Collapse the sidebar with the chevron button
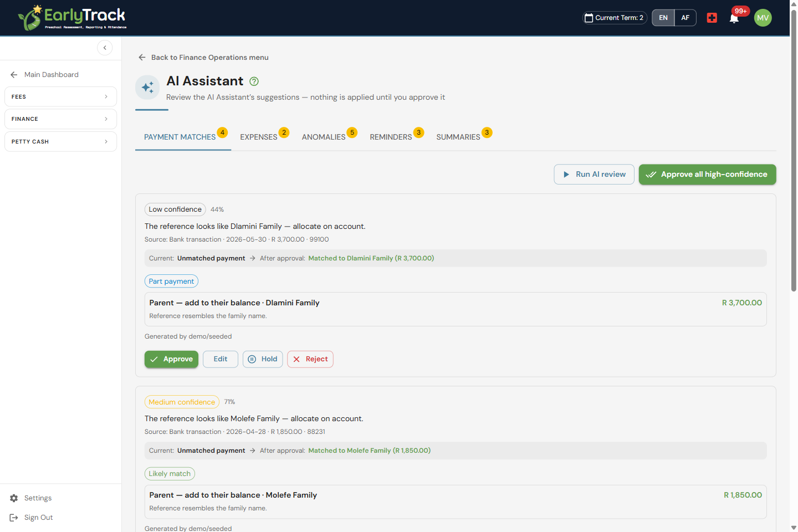The image size is (798, 532). (x=105, y=48)
